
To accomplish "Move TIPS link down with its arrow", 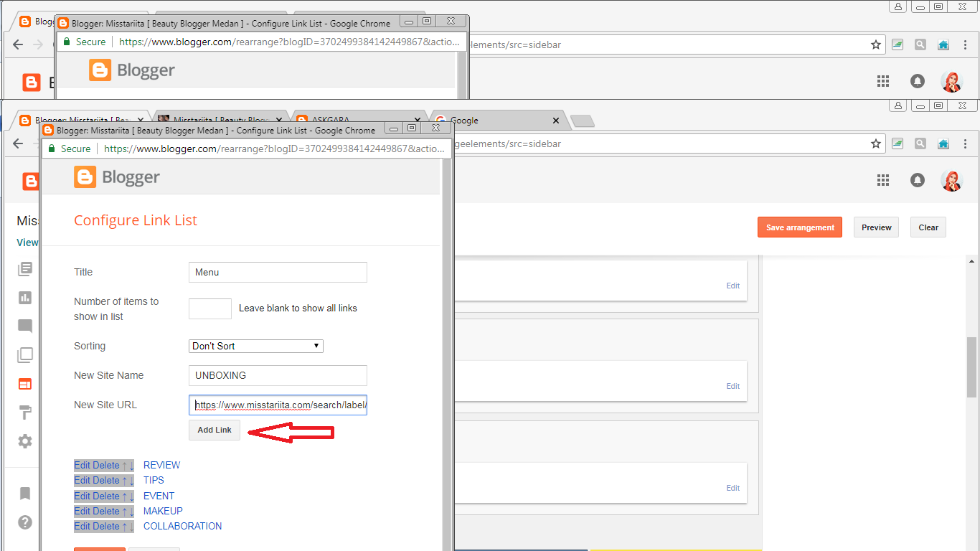I will pyautogui.click(x=131, y=481).
